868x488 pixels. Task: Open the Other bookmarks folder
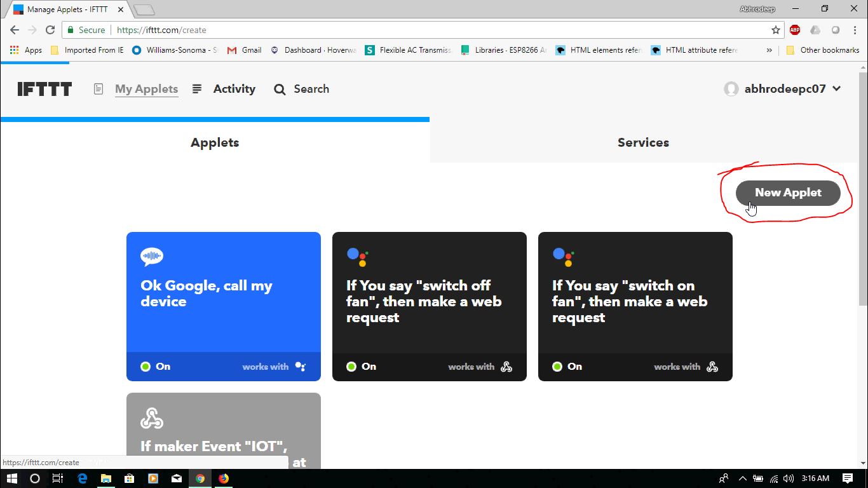[x=823, y=50]
